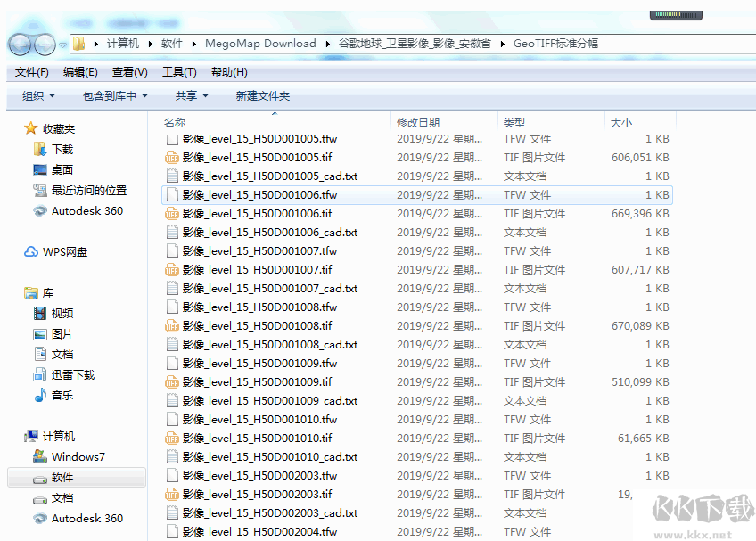756x541 pixels.
Task: Open 桌面 in the sidebar
Action: pos(53,169)
